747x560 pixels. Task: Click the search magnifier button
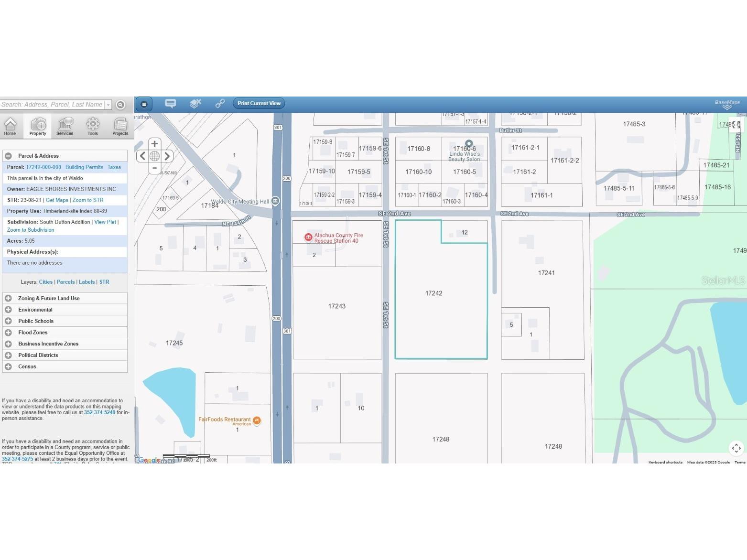120,105
